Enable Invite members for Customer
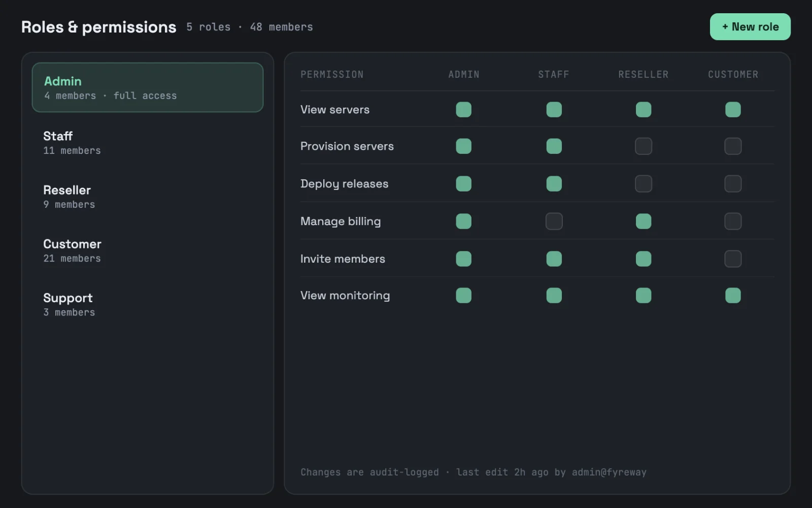This screenshot has height=508, width=812. tap(733, 259)
